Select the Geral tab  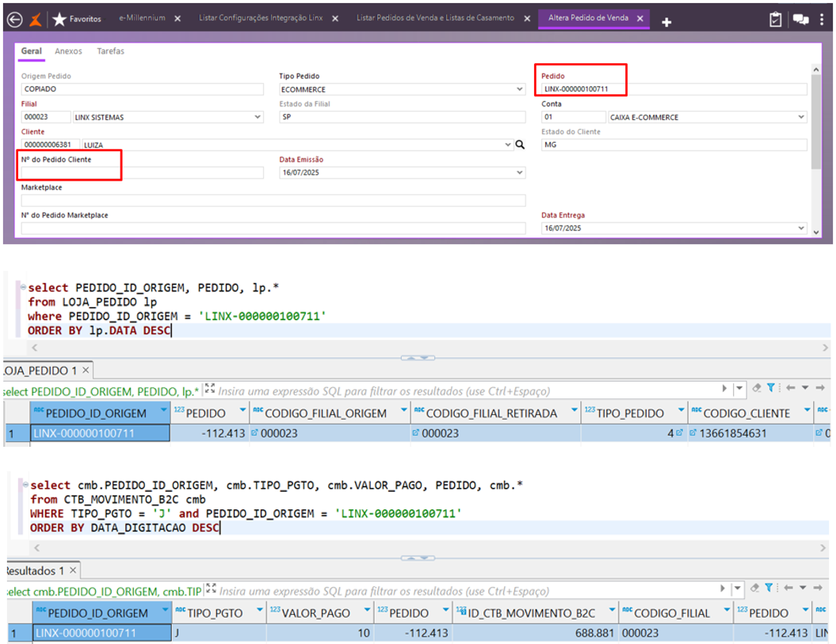click(x=32, y=51)
